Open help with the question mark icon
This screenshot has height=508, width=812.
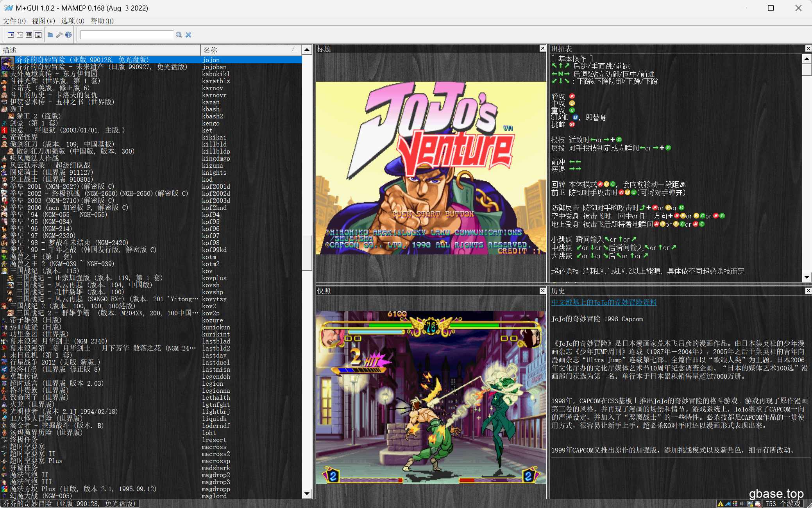(68, 35)
